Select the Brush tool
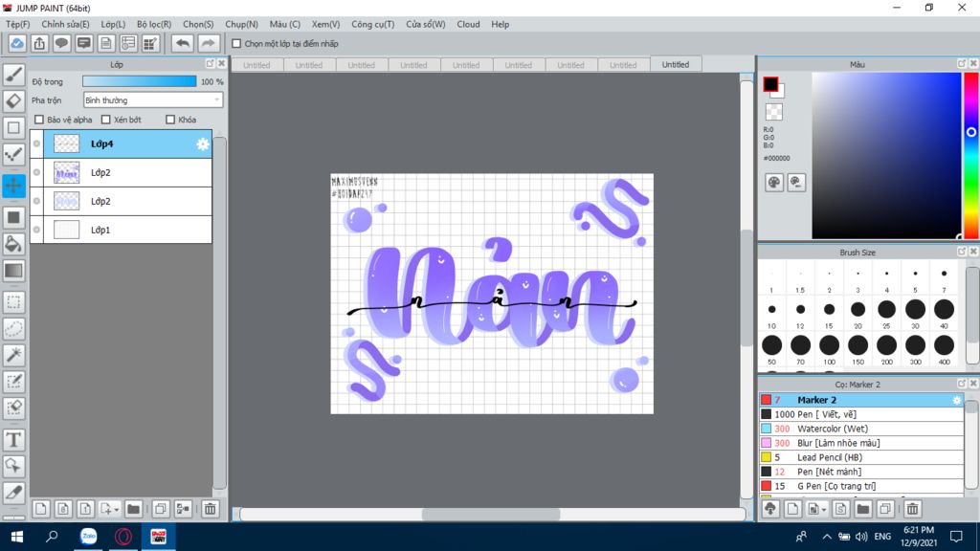 (13, 75)
